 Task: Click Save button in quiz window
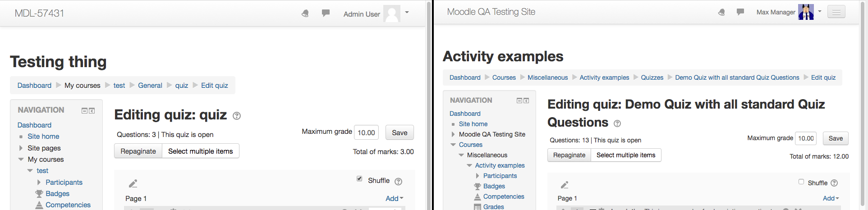point(400,132)
